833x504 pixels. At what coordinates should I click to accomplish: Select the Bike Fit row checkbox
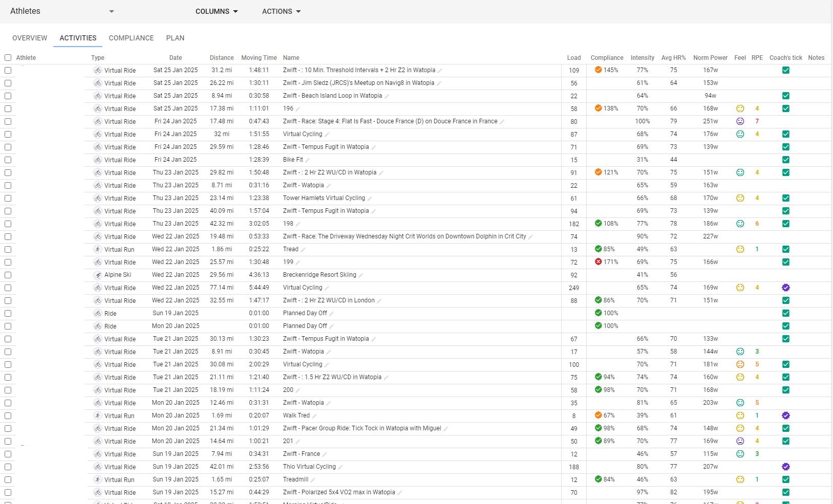pyautogui.click(x=8, y=160)
